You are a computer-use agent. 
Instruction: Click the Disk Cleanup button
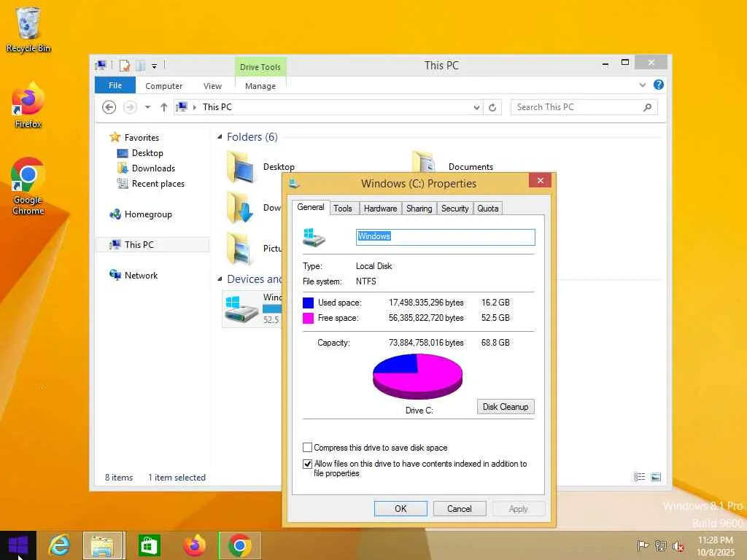click(506, 407)
